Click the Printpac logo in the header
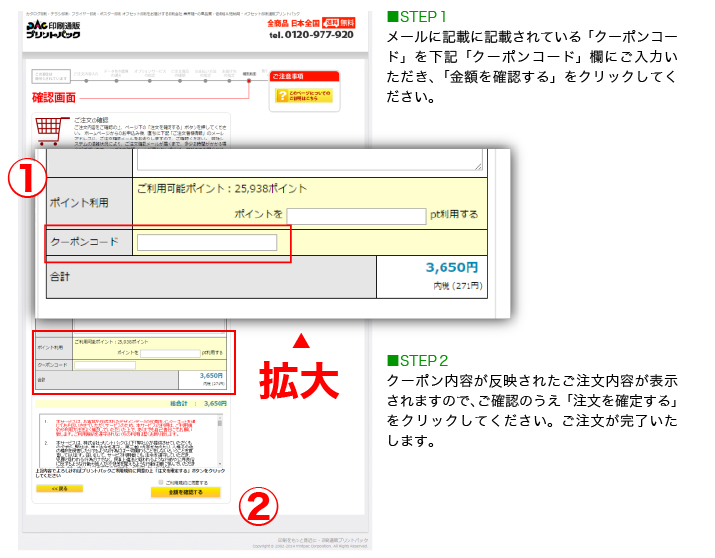Image resolution: width=715 pixels, height=558 pixels. (x=56, y=29)
